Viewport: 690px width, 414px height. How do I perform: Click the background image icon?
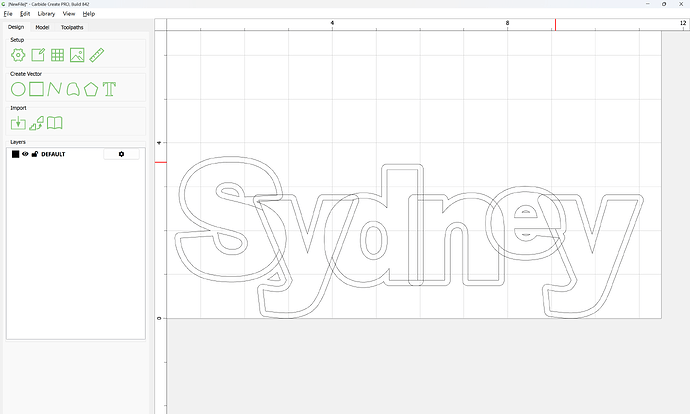[77, 55]
